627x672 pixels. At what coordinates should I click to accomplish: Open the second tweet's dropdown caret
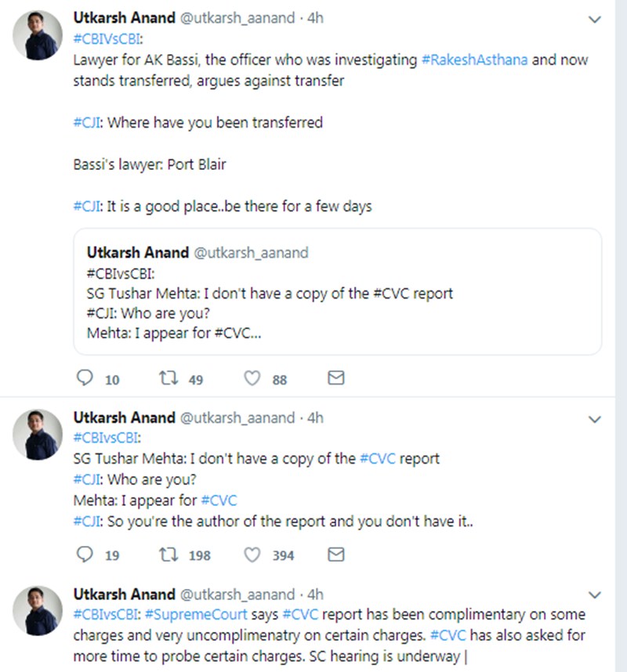593,420
